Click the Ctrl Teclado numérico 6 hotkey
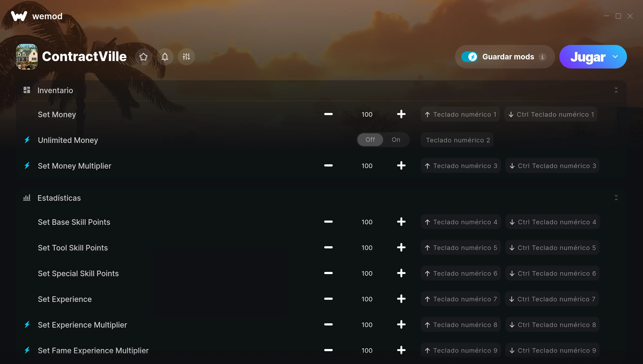The height and width of the screenshot is (364, 643). click(552, 273)
